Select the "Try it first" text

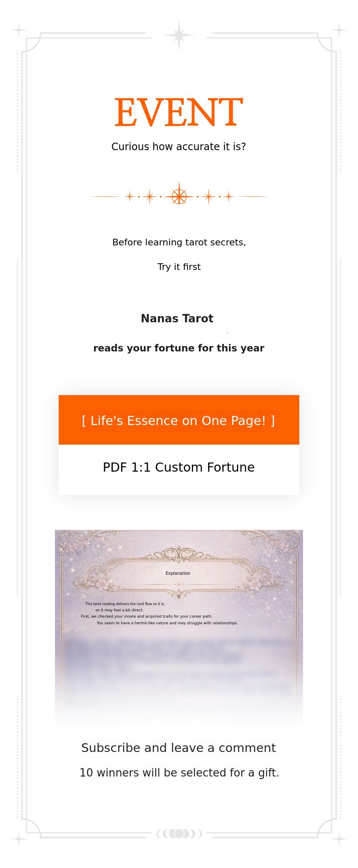(x=179, y=267)
